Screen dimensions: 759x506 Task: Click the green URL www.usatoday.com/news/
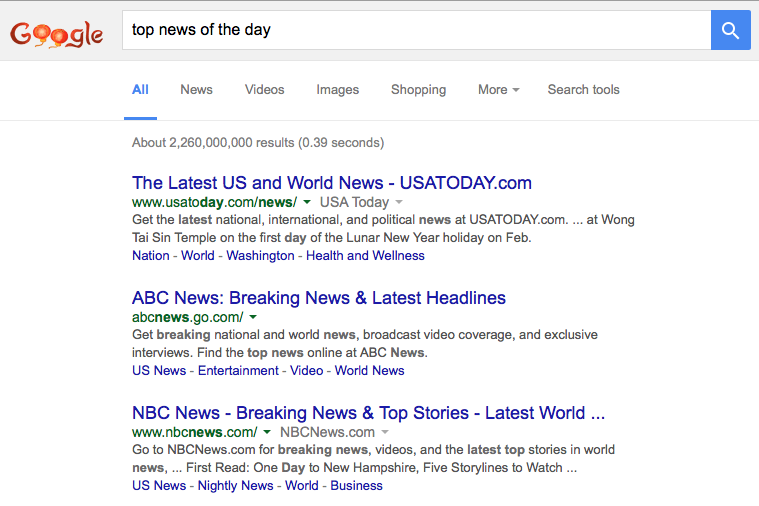pos(214,202)
